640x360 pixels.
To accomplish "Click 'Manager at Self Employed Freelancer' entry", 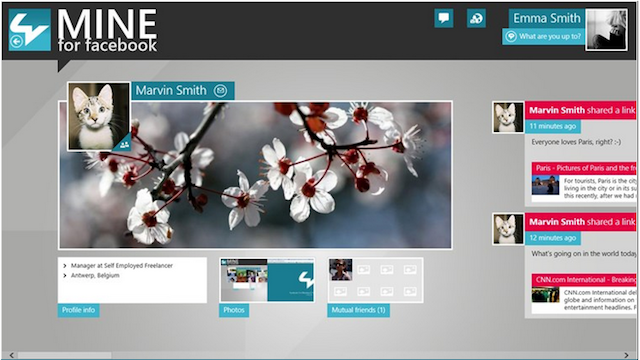I will [122, 266].
